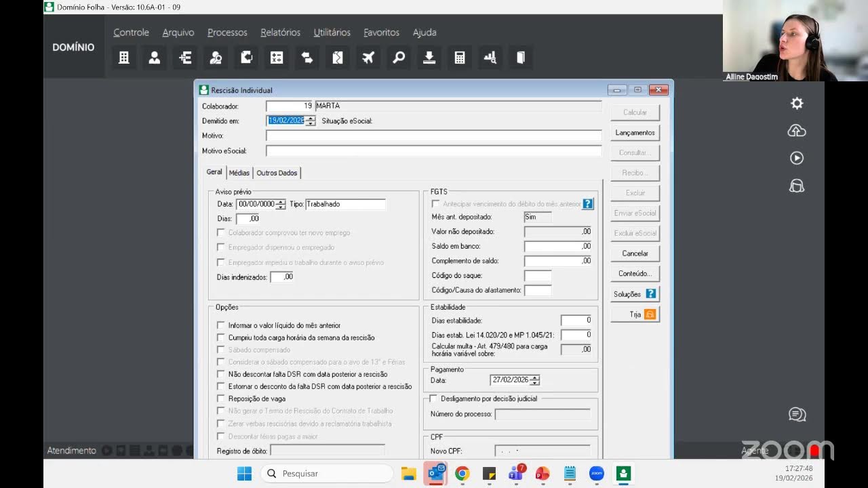Enable 'Não descontar falta DSR' option

point(220,374)
